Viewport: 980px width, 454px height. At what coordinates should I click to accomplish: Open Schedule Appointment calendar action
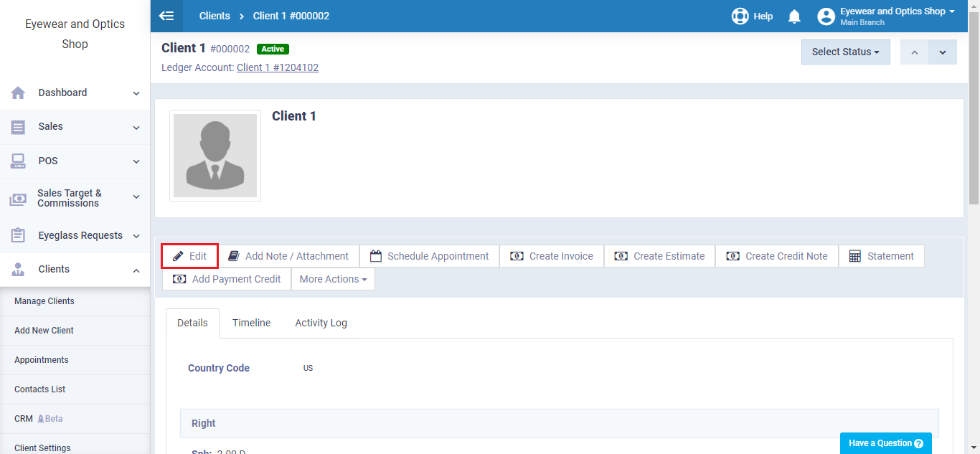[429, 256]
